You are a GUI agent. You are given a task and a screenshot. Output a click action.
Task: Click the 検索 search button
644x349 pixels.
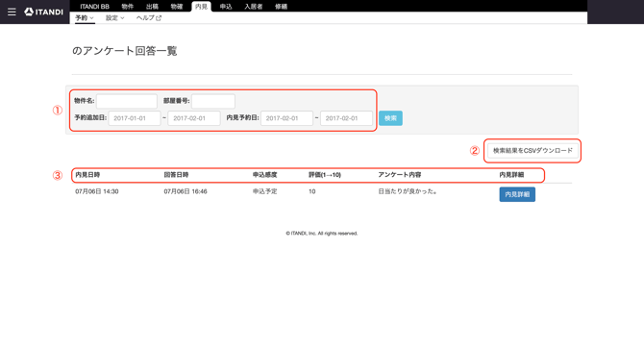point(390,118)
